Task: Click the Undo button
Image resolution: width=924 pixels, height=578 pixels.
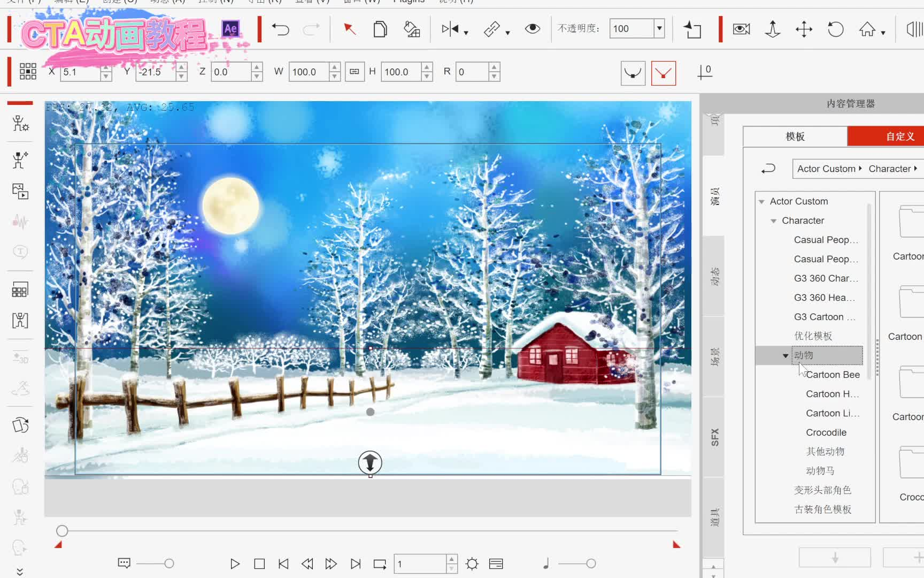Action: coord(281,29)
